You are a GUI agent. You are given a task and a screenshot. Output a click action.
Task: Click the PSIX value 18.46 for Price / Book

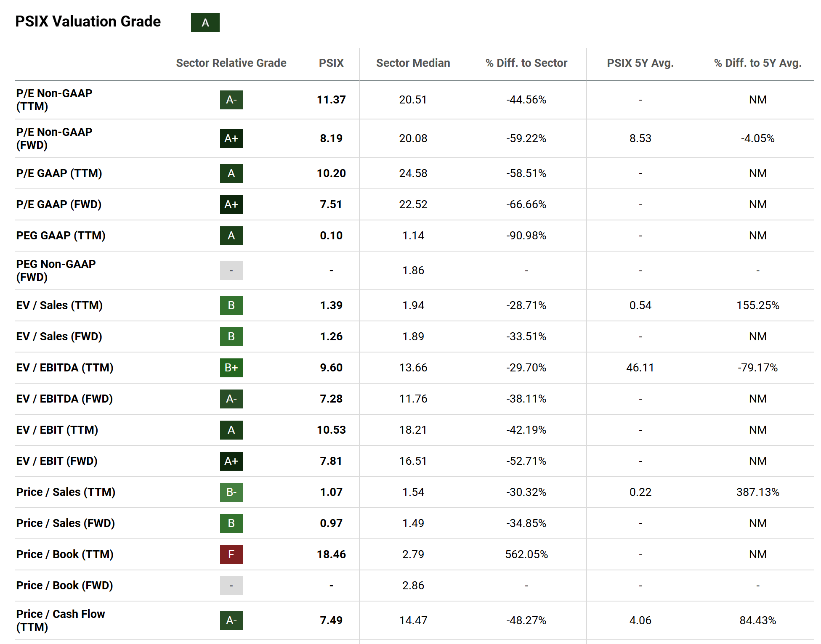[x=331, y=554]
